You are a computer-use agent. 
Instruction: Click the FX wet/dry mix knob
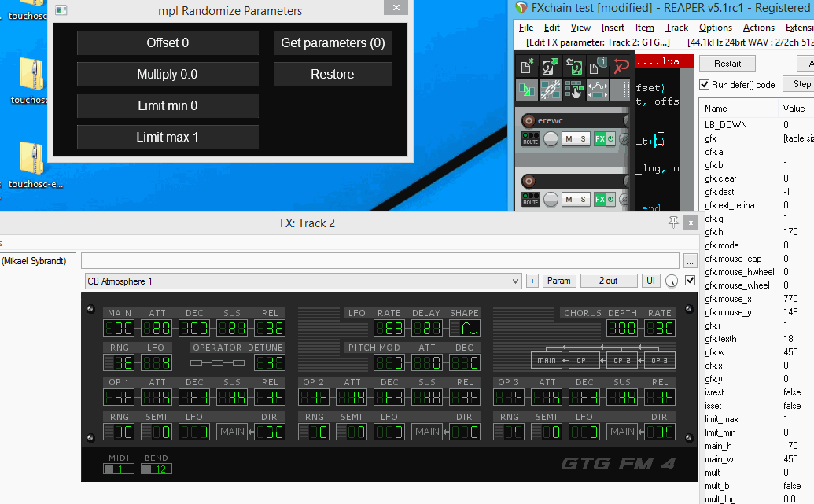(x=671, y=281)
